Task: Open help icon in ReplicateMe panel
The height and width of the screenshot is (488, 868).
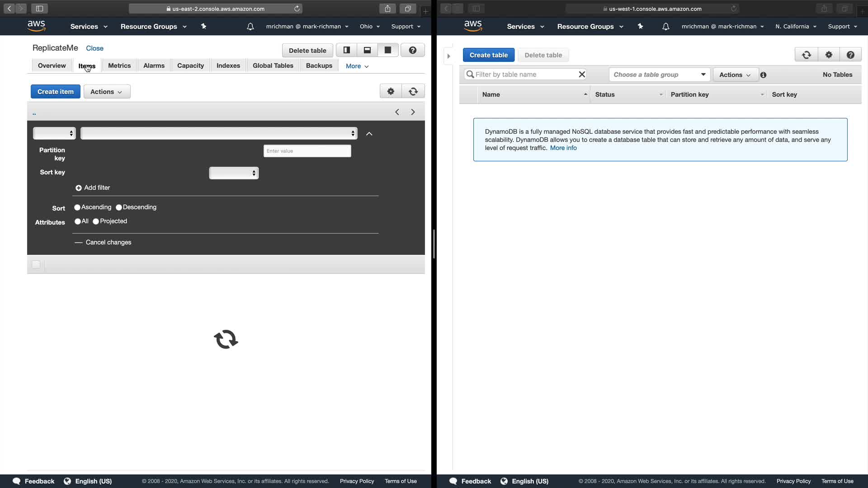Action: click(x=412, y=50)
